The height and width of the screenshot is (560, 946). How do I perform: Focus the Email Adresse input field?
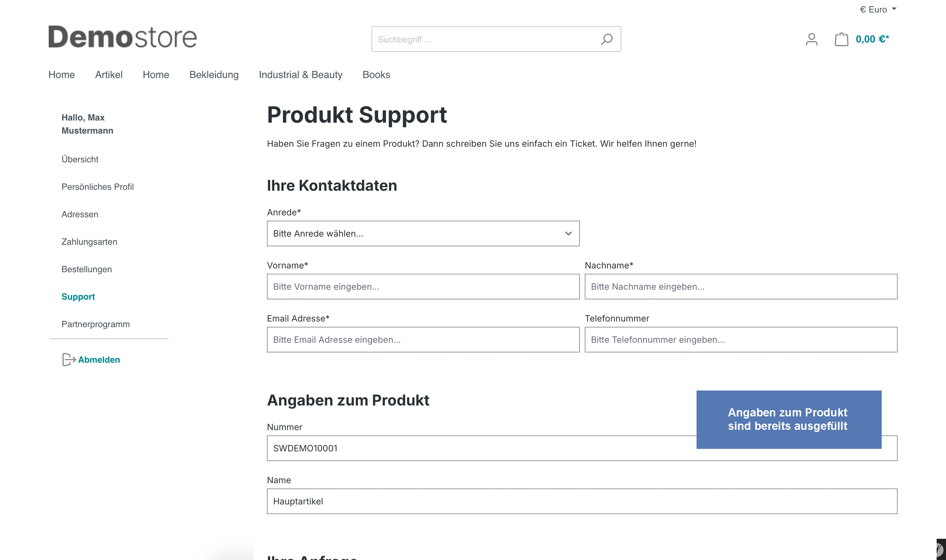pos(423,340)
